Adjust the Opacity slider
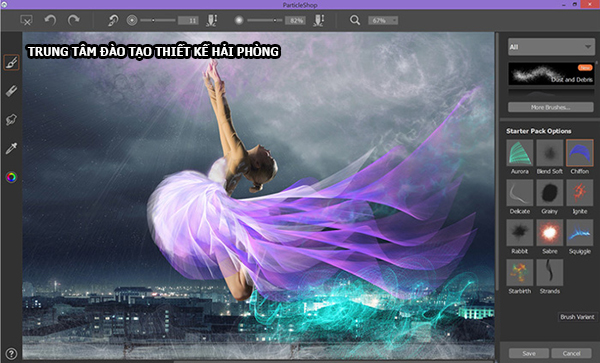The height and width of the screenshot is (363, 600). point(265,20)
